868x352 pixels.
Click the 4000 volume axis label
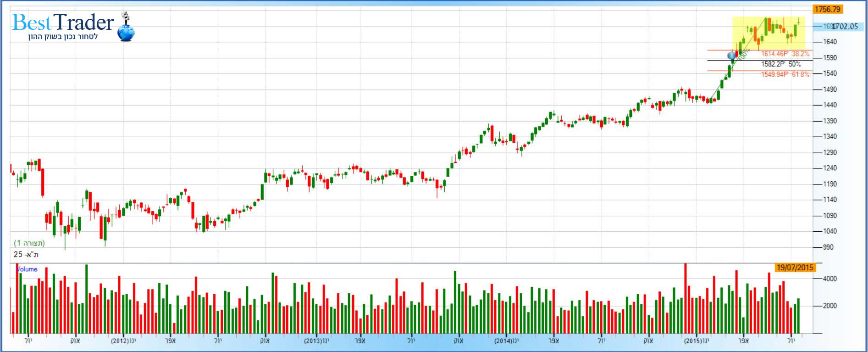pyautogui.click(x=830, y=279)
